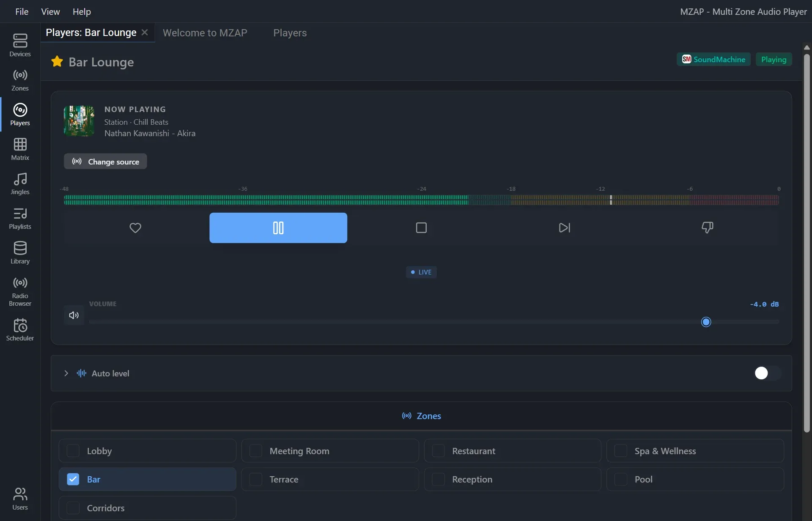Check the Lobby zone checkbox
Image resolution: width=812 pixels, height=521 pixels.
tap(73, 451)
